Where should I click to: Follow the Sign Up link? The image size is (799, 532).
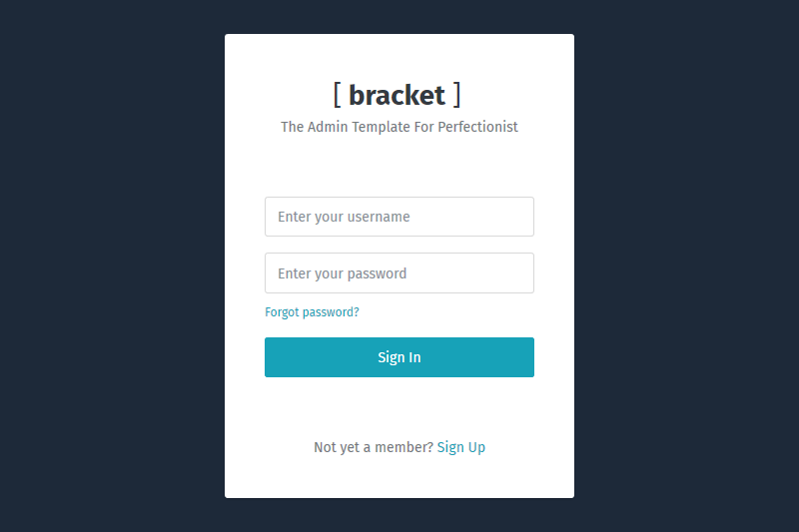[461, 447]
